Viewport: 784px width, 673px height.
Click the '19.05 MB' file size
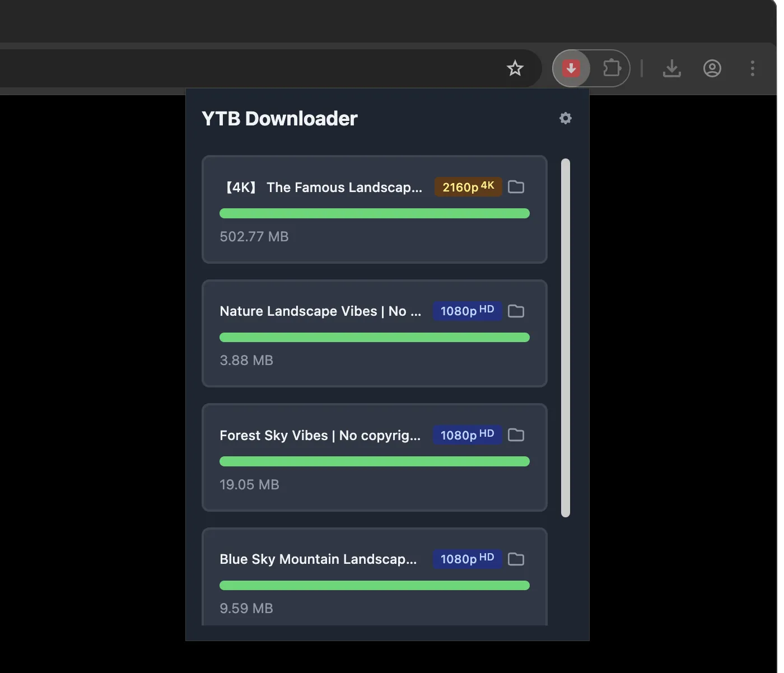[x=249, y=484]
